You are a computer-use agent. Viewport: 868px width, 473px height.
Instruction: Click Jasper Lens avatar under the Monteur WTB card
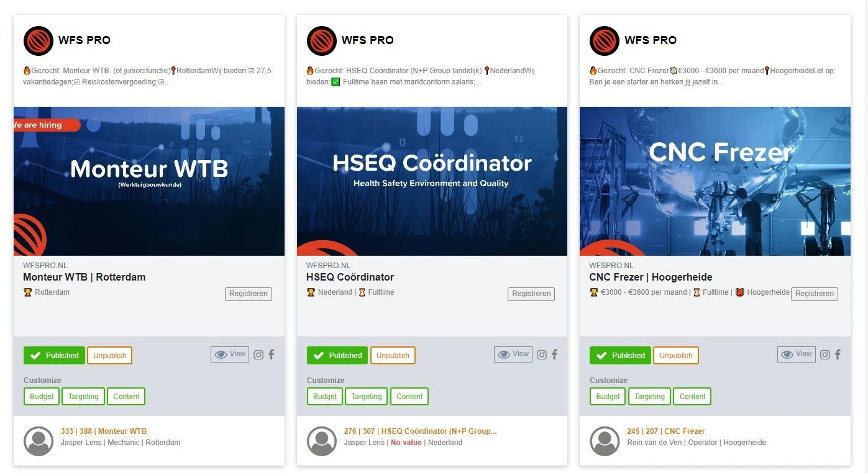[39, 441]
